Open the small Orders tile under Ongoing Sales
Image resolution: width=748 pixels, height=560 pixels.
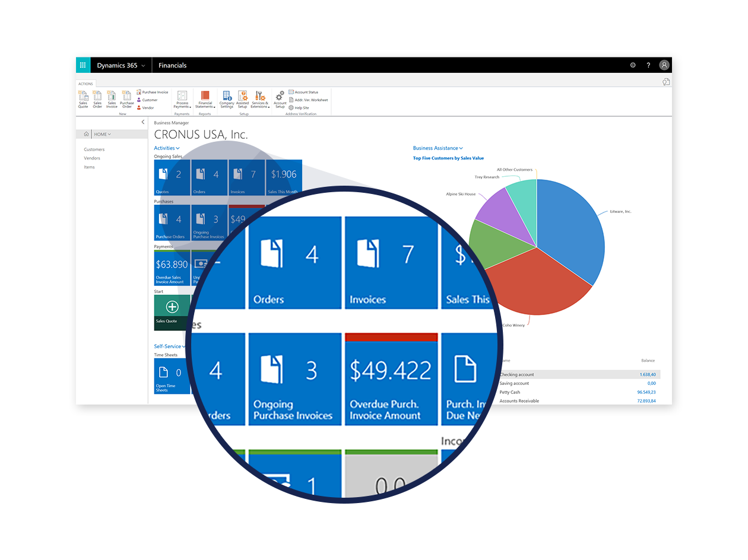click(209, 177)
